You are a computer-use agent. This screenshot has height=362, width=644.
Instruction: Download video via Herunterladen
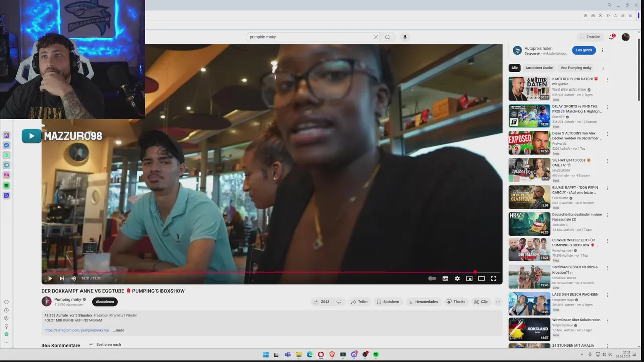pyautogui.click(x=423, y=302)
